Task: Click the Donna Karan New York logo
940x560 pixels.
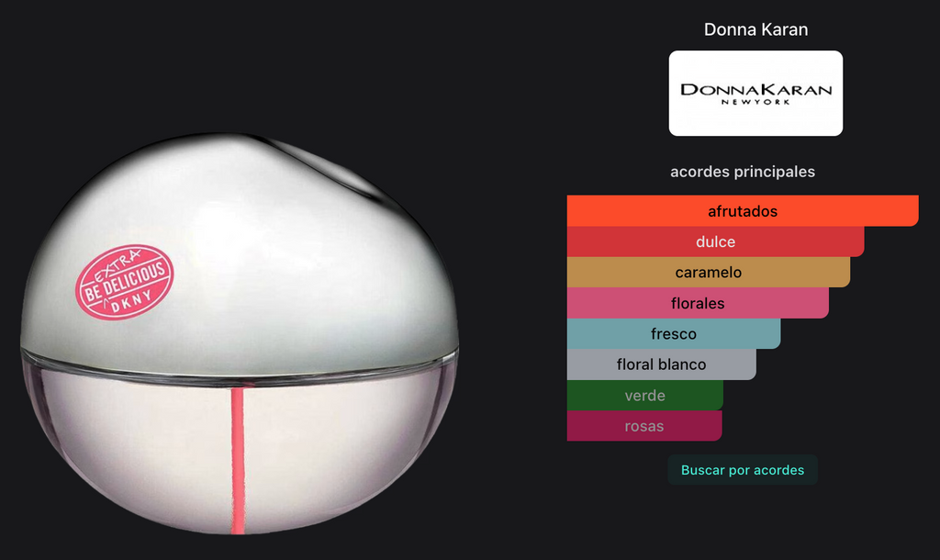Action: [x=755, y=93]
